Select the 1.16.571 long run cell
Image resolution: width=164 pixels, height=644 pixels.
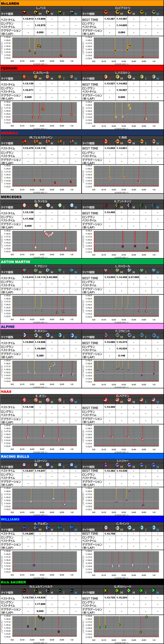tap(28, 90)
